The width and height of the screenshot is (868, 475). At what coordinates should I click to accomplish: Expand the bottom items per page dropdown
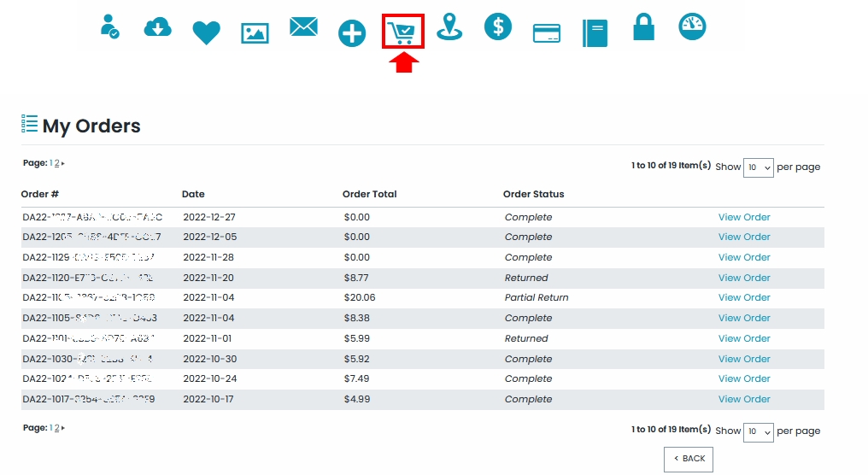(x=758, y=431)
